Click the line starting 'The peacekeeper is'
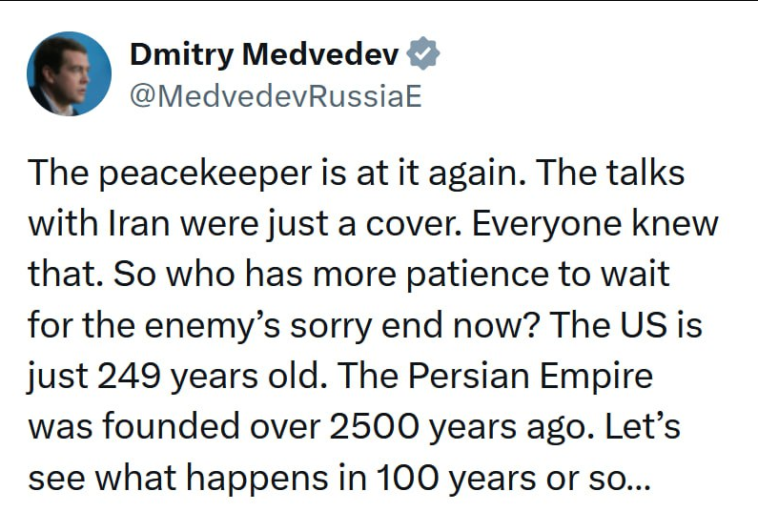The height and width of the screenshot is (532, 758). click(x=356, y=173)
